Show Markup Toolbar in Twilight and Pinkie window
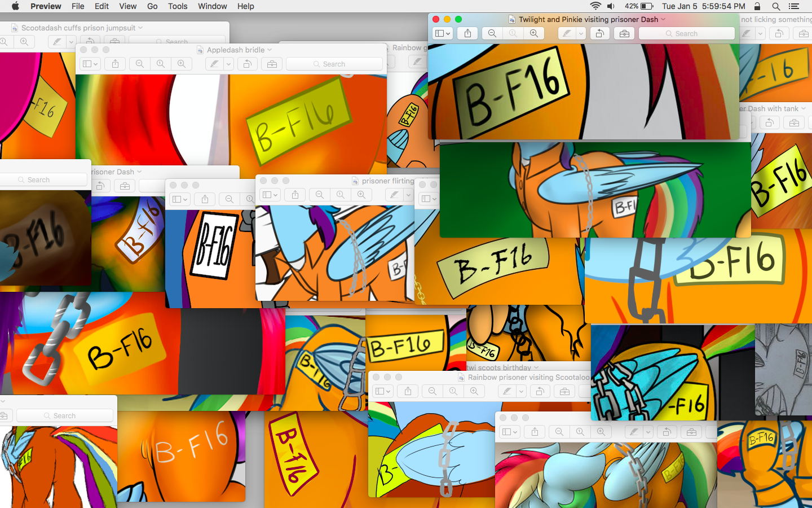Screen dimensions: 812x508 point(624,33)
